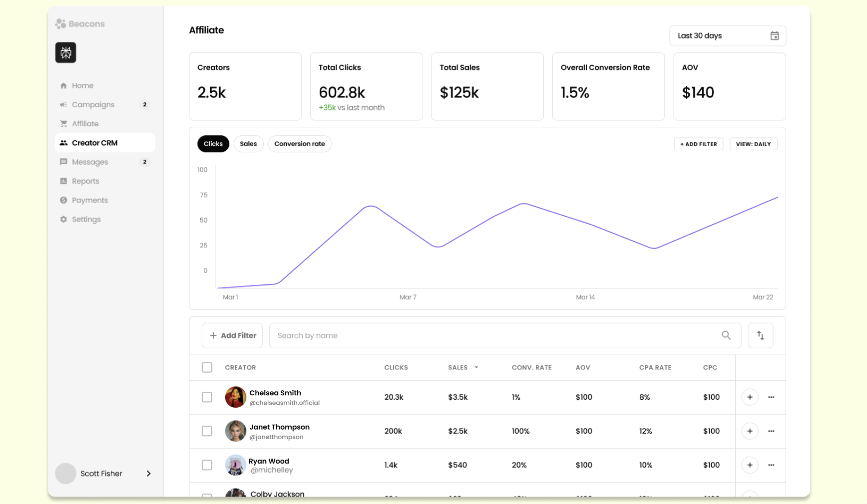Viewport: 867px width, 504px height.
Task: Click the Add Filter button above table
Action: coord(232,335)
